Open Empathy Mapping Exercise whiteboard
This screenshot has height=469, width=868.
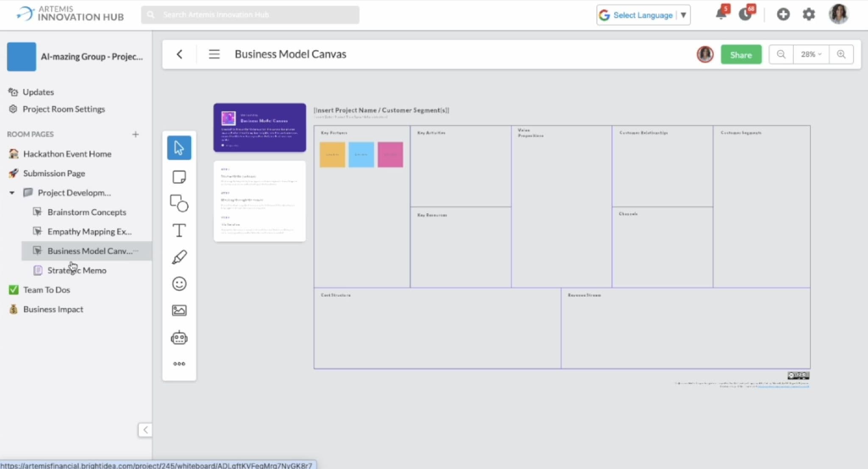coord(89,232)
